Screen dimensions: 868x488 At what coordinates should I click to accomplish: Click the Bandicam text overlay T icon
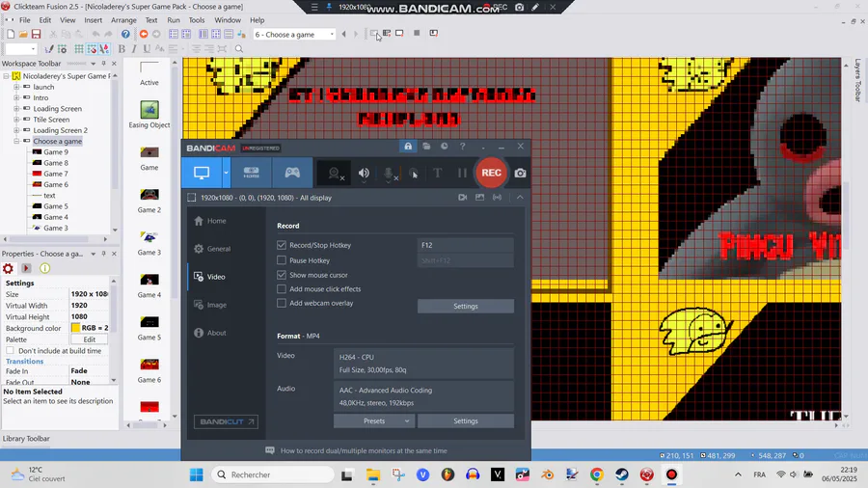click(437, 173)
